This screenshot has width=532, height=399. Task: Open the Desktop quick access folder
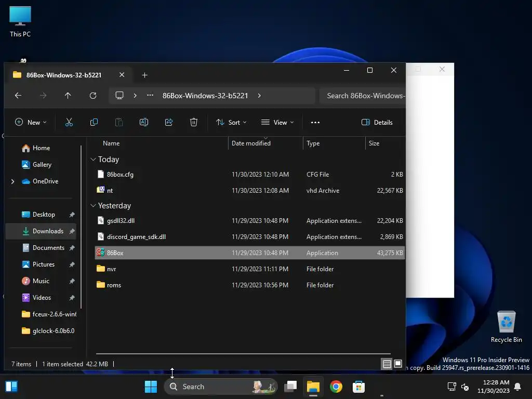pyautogui.click(x=44, y=215)
